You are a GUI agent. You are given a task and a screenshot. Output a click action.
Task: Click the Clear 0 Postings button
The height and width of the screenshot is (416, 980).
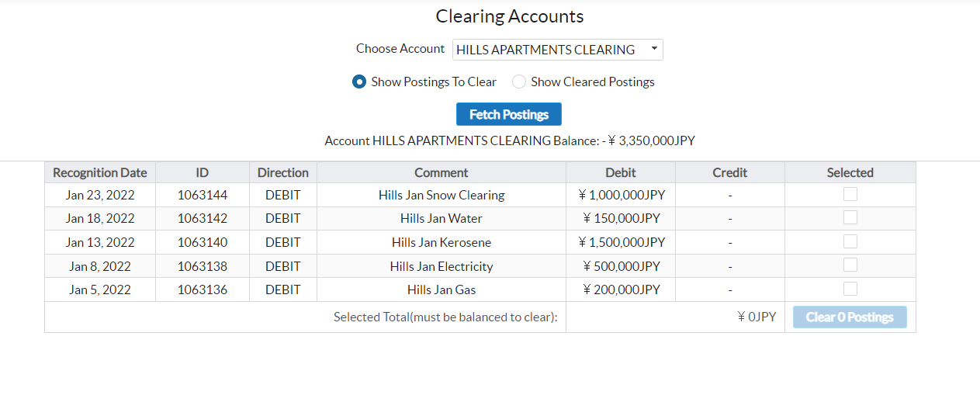849,317
